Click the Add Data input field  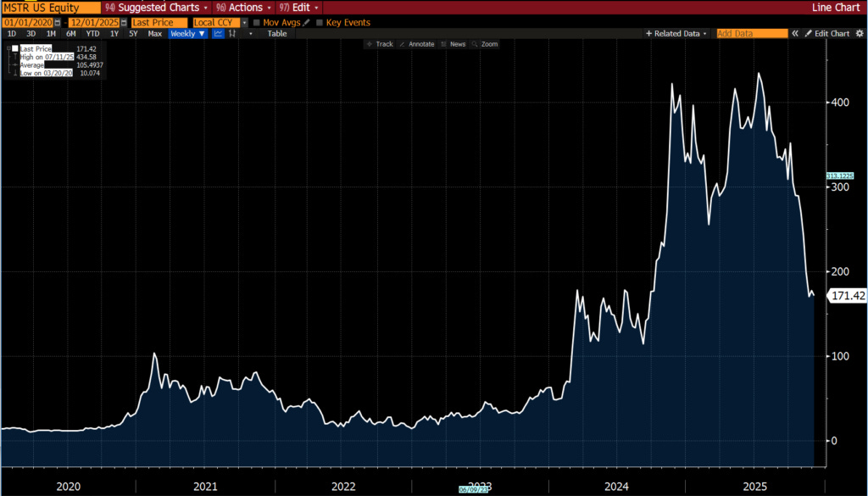point(752,33)
